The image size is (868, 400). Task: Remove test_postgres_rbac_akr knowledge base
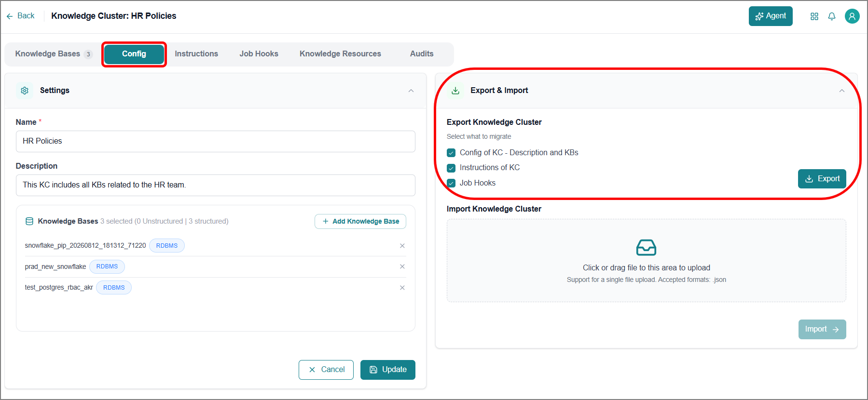pyautogui.click(x=402, y=288)
